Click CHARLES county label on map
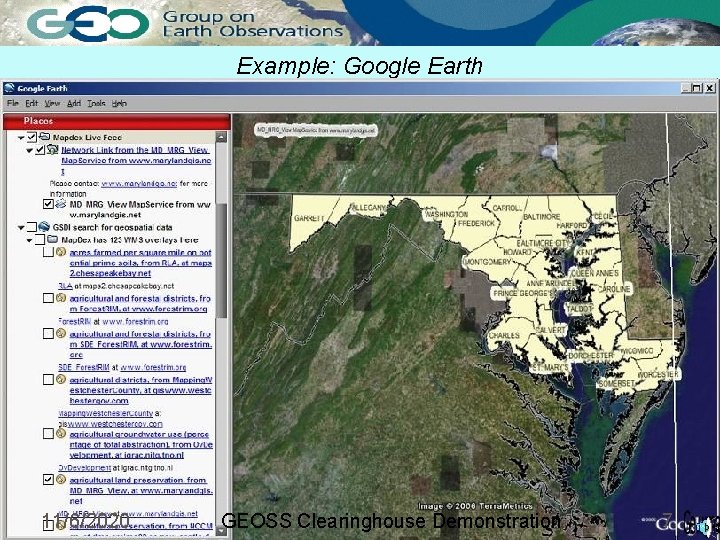720x540 pixels. coord(504,335)
